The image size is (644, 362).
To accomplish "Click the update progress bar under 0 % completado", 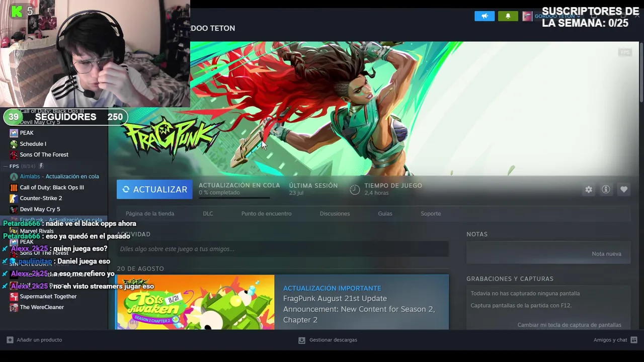I will click(x=234, y=198).
